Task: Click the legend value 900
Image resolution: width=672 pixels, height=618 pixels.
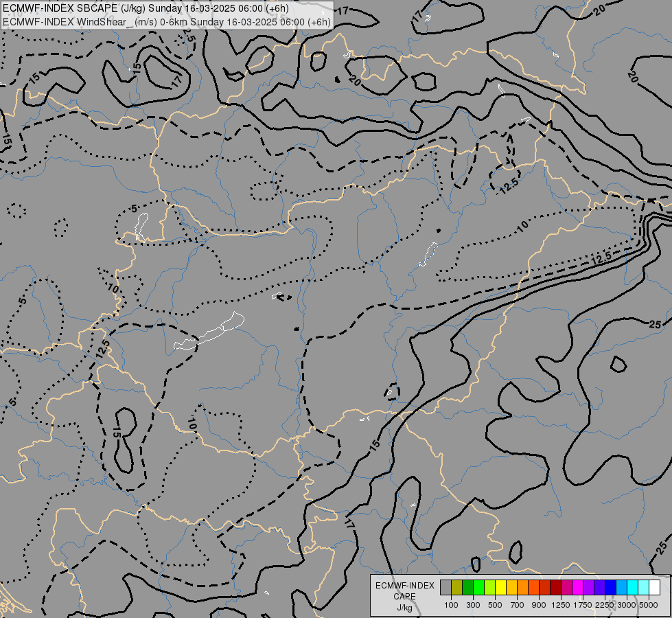Action: (539, 605)
